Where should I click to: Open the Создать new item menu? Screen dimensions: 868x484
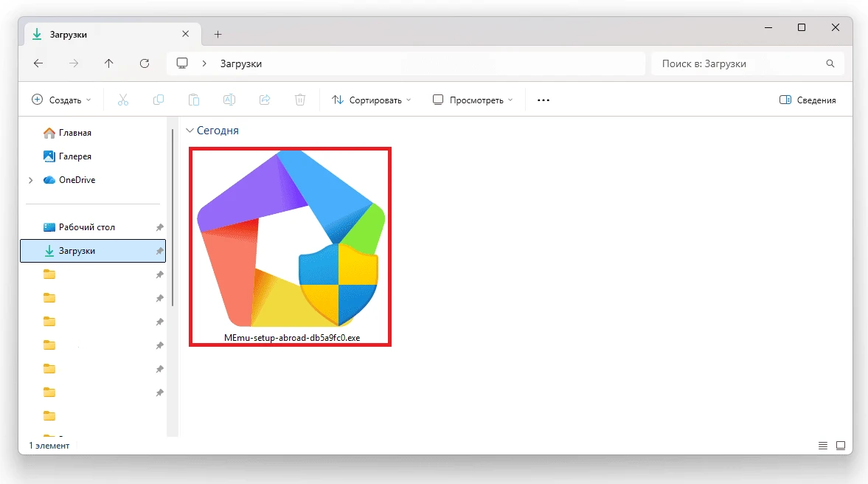coord(61,100)
